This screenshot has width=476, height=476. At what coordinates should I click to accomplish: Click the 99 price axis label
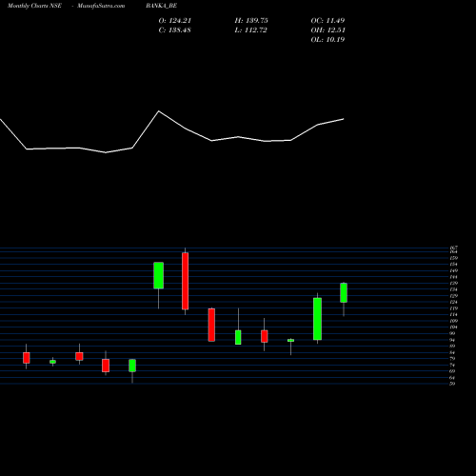click(x=452, y=333)
